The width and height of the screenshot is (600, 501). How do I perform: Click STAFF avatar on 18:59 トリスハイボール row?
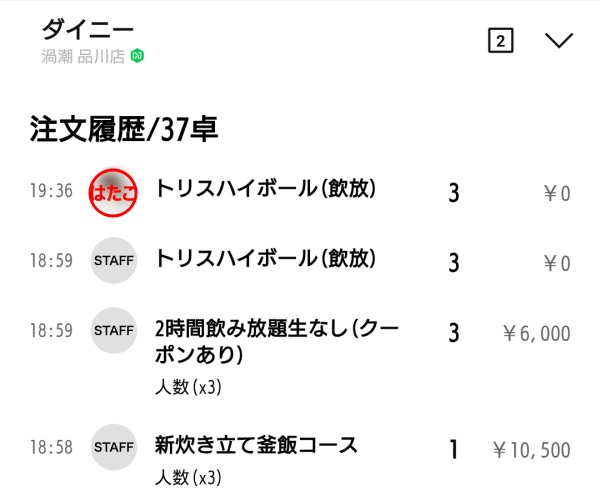113,261
